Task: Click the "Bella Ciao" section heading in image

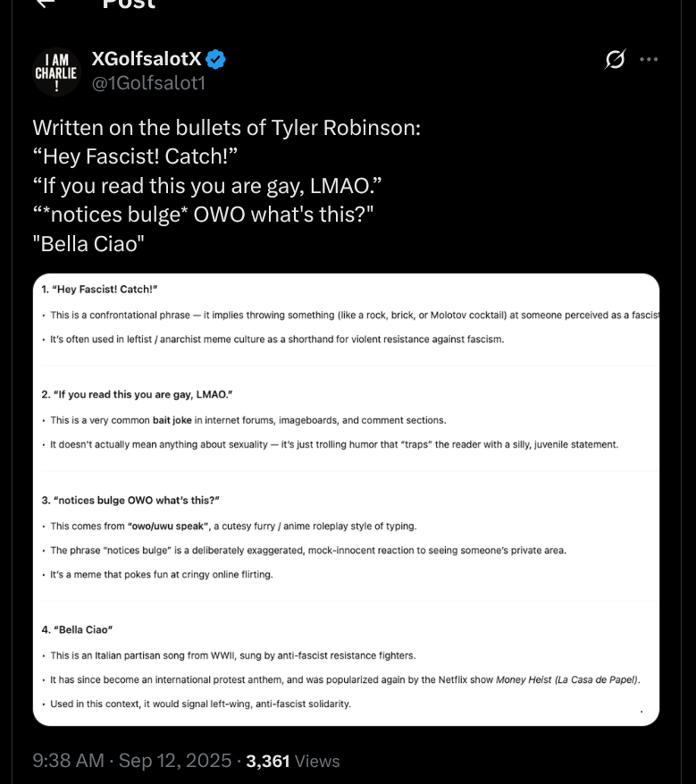Action: (77, 630)
